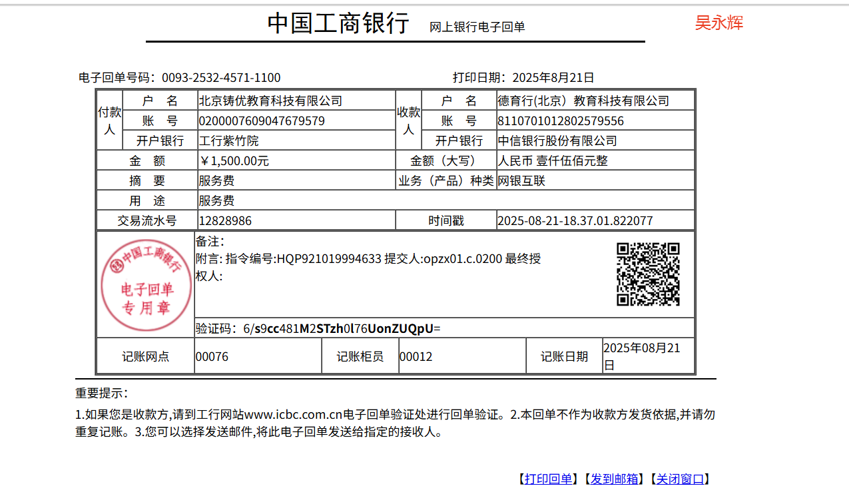849x504 pixels.
Task: Click booking teller code 00012
Action: click(416, 357)
